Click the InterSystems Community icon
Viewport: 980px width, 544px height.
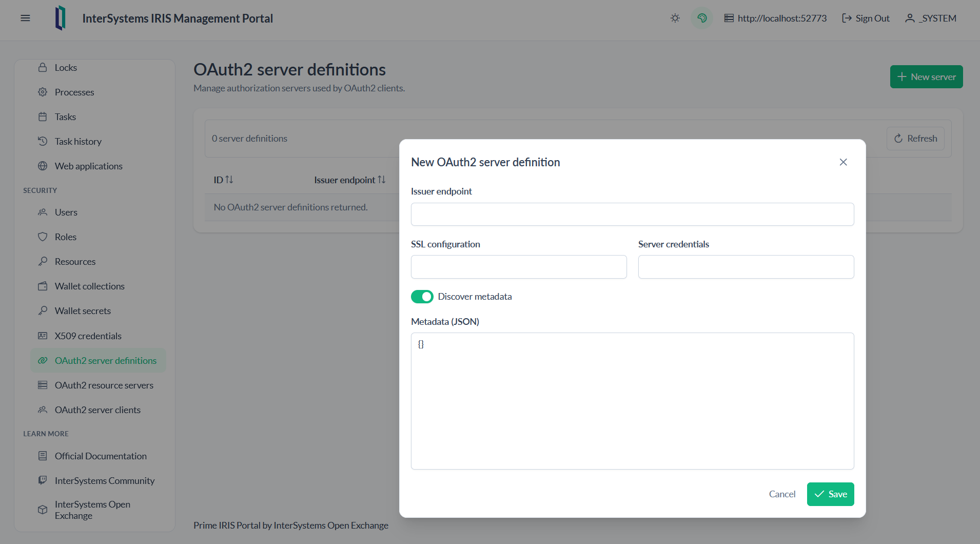tap(43, 481)
